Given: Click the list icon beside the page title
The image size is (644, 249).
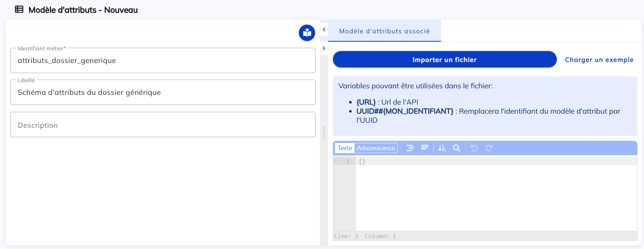Looking at the screenshot, I should pos(19,10).
